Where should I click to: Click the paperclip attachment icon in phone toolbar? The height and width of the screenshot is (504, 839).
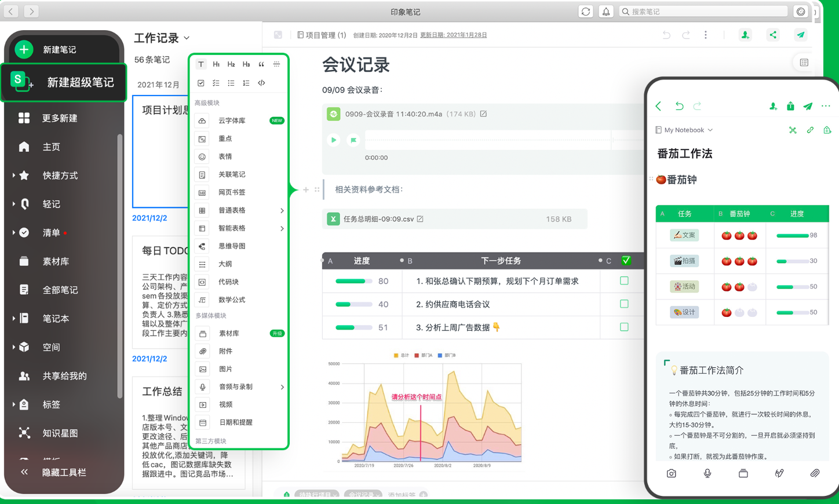click(815, 473)
